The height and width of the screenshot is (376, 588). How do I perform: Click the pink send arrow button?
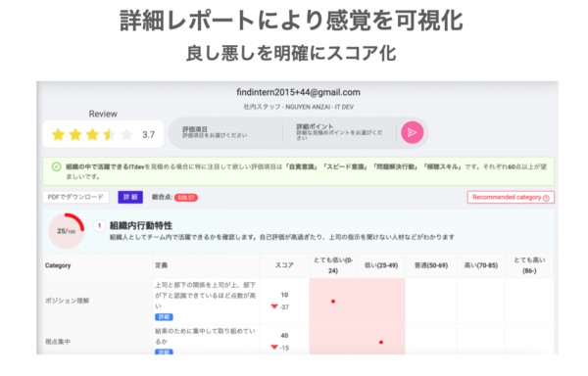(x=413, y=132)
